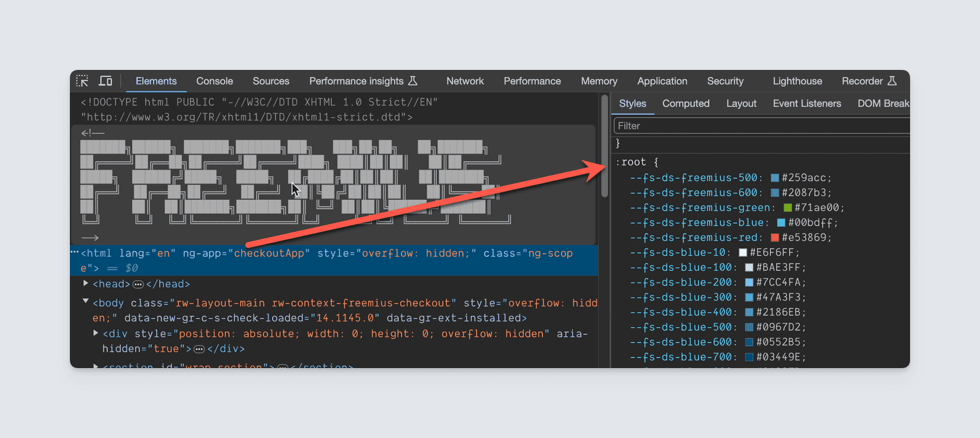
Task: Activate the inspect element picker icon
Action: pos(82,81)
